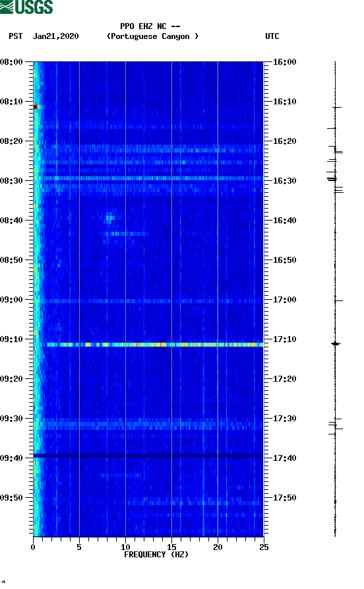Click the 08:50 PST time label
This screenshot has height=589, width=364.
12,260
